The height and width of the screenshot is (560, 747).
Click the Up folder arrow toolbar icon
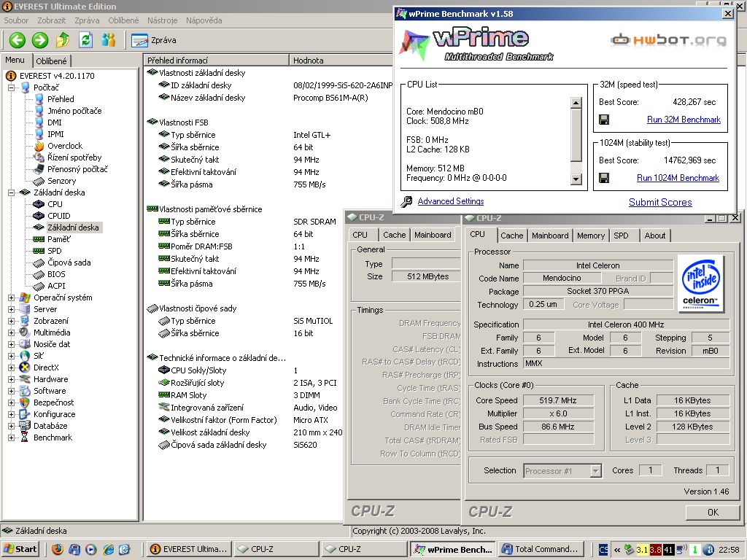[63, 40]
